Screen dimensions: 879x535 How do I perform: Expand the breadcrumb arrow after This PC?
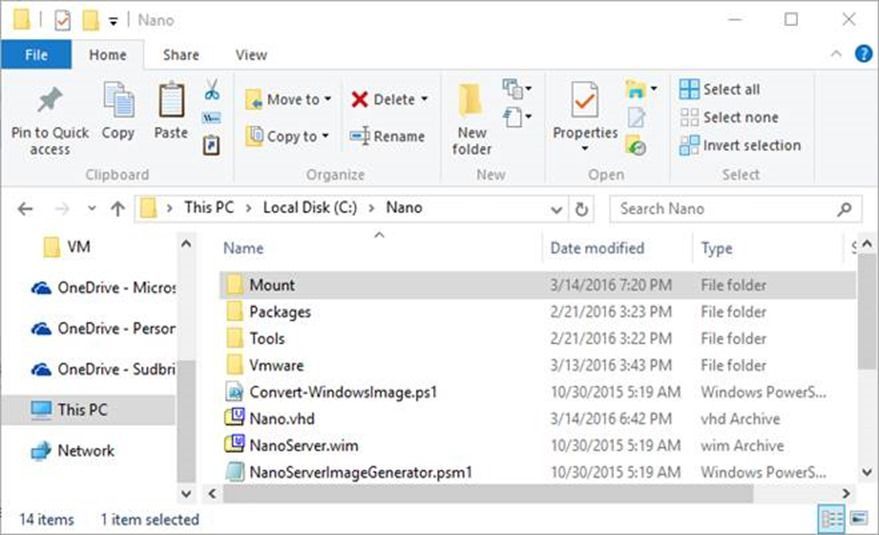tap(248, 208)
